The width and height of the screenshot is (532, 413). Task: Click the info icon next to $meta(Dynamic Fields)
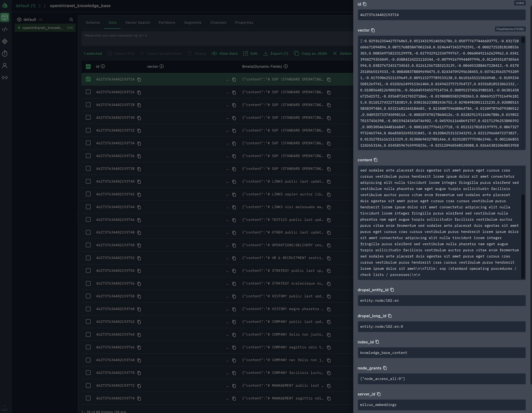coord(286,66)
